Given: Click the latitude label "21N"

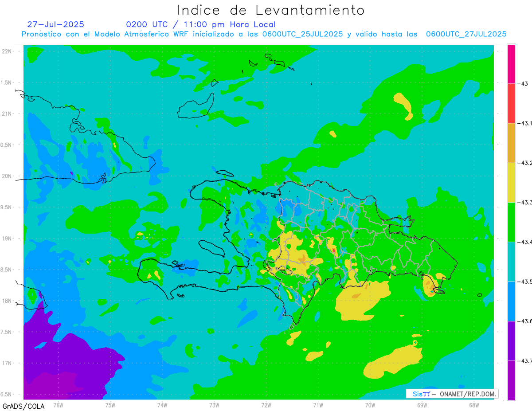Looking at the screenshot, I should click(x=7, y=114).
